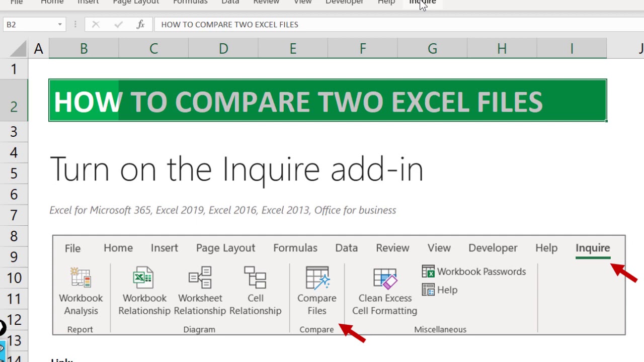Open the Data tab in the top ribbon
Viewport: 644px width, 362px height.
pyautogui.click(x=230, y=2)
